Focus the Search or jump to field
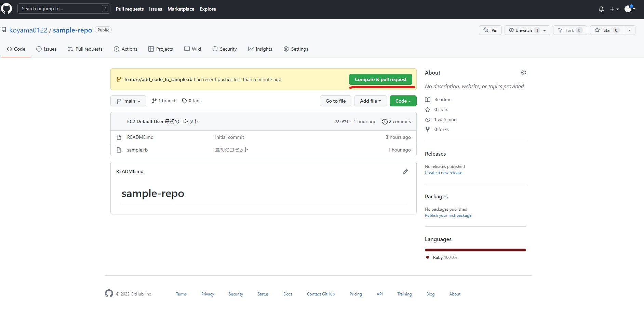 point(64,9)
